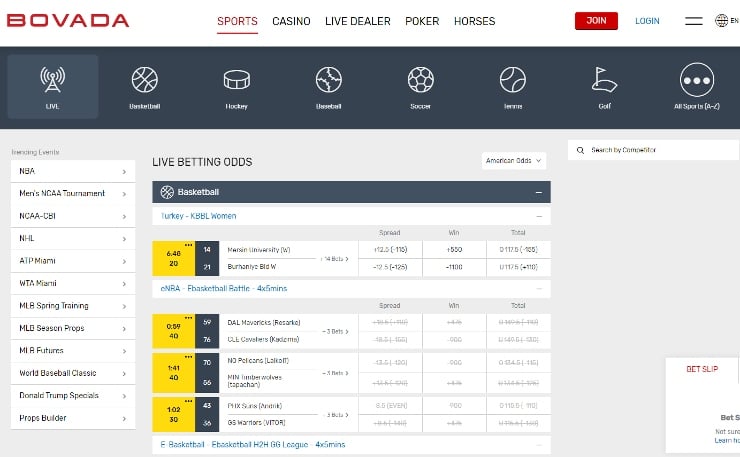Screen dimensions: 740x457
Task: Click the globe language icon
Action: coord(721,20)
